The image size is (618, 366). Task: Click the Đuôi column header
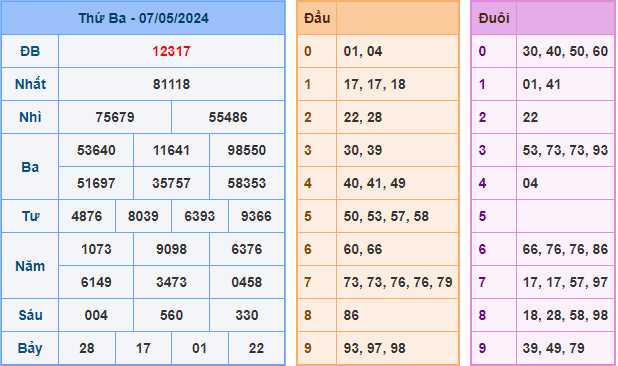click(x=493, y=18)
